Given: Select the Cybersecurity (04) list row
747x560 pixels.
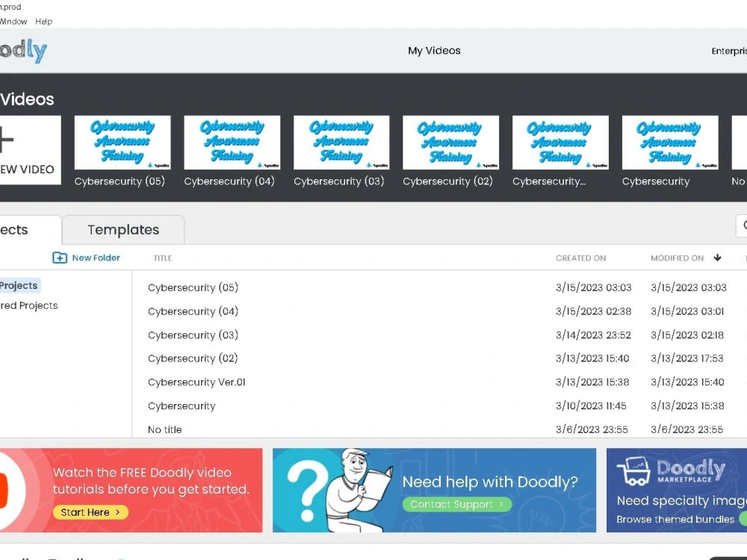Looking at the screenshot, I should pyautogui.click(x=438, y=311).
